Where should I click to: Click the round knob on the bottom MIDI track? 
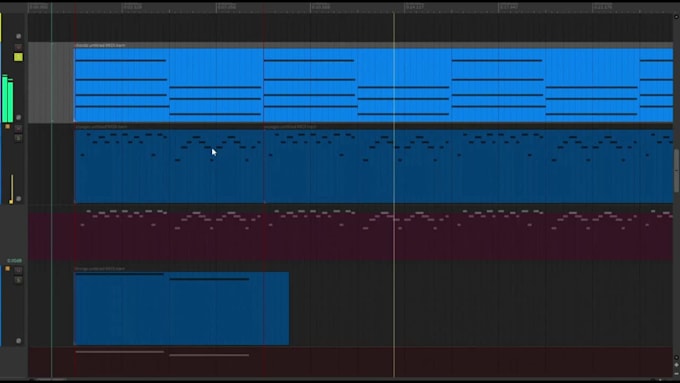19,341
